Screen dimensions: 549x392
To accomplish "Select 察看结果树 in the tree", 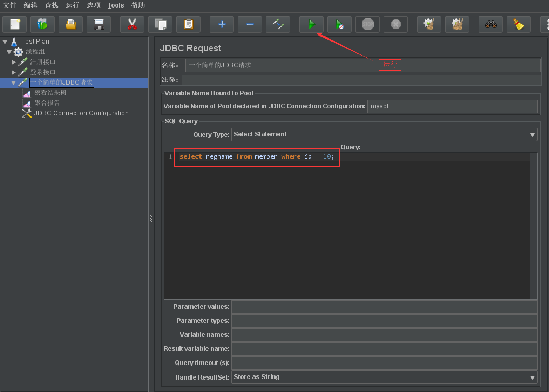I will 50,93.
